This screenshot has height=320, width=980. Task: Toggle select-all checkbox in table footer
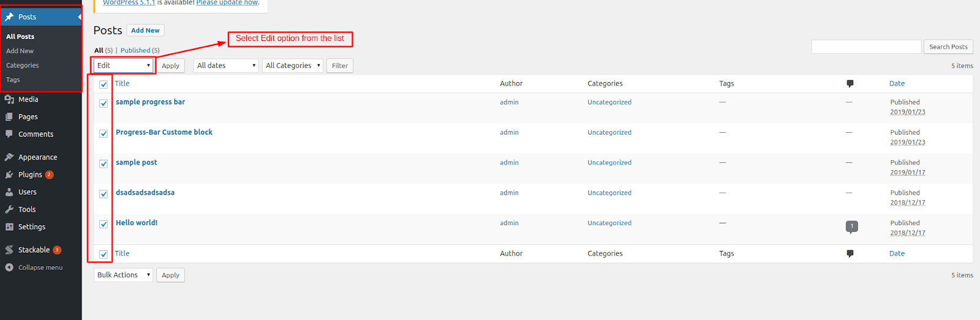pos(104,255)
